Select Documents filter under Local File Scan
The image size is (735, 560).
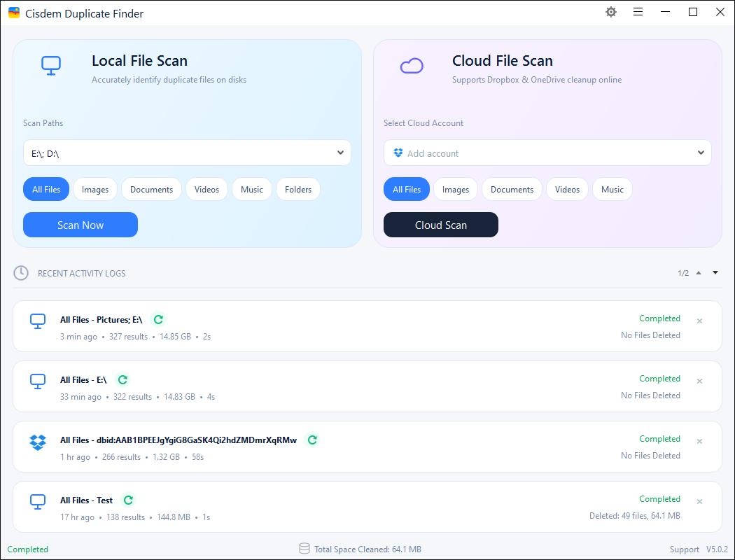coord(151,189)
